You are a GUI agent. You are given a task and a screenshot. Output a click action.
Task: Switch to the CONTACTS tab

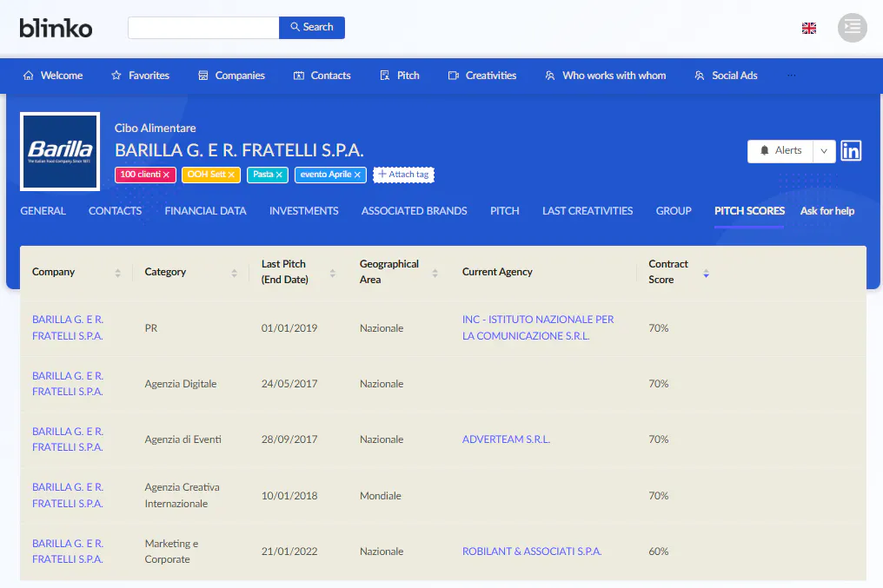click(x=115, y=211)
